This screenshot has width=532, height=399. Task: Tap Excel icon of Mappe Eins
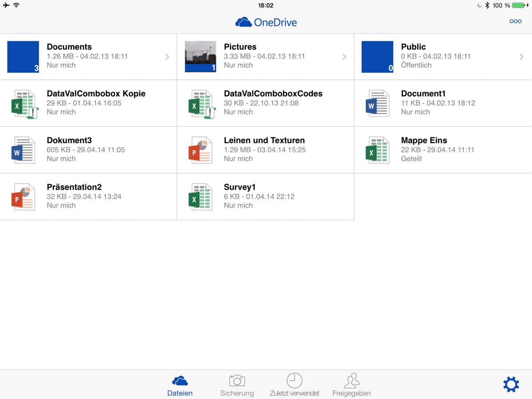[x=377, y=150]
